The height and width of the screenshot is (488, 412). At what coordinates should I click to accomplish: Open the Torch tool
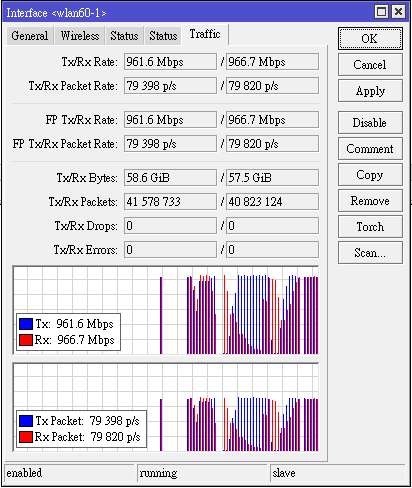[x=370, y=227]
